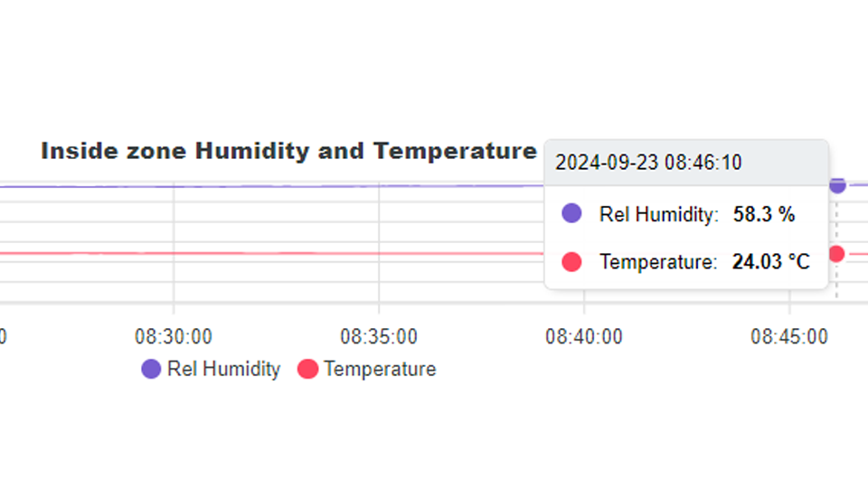The width and height of the screenshot is (868, 488).
Task: Click the 08:40:00 time axis label
Action: 584,336
